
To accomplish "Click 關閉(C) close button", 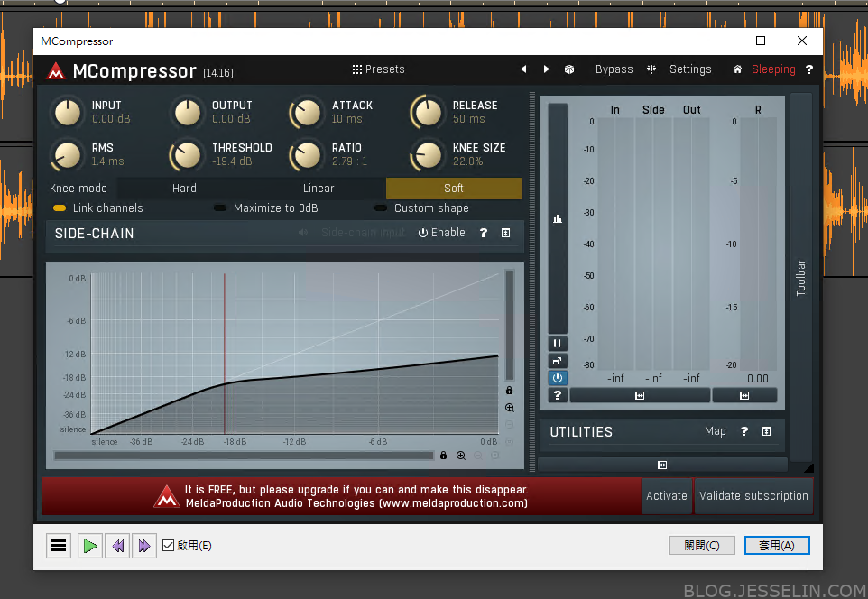I will point(702,545).
